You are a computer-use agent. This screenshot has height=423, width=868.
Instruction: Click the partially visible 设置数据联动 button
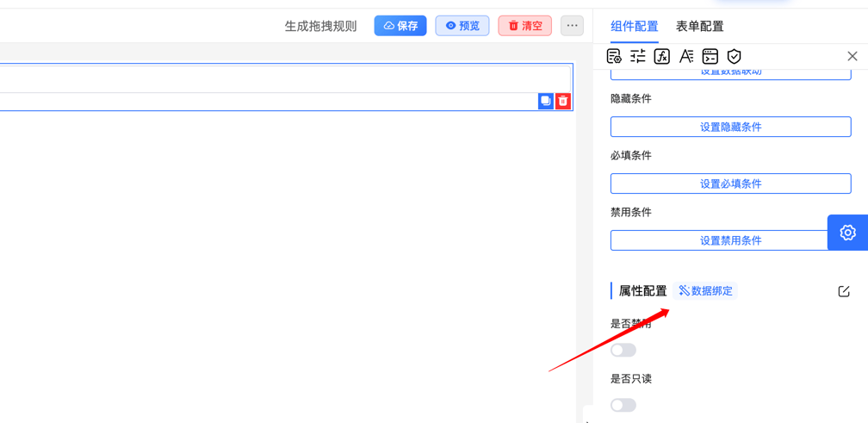click(x=731, y=75)
